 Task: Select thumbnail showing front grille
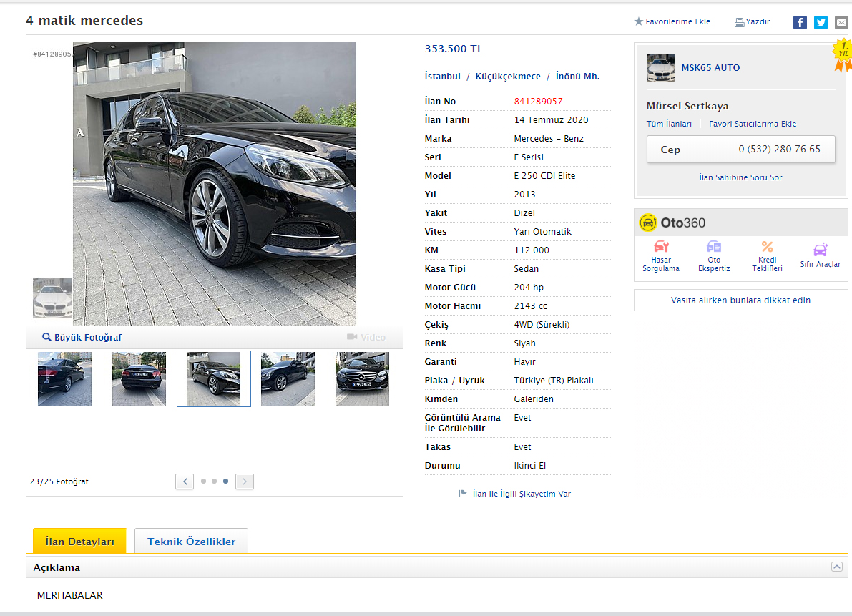363,378
